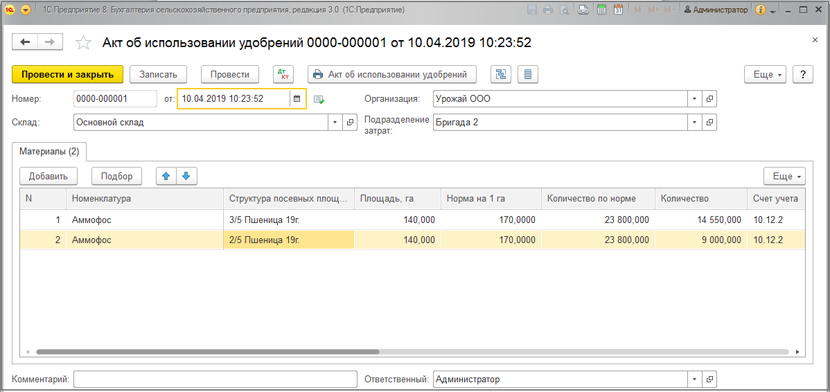The image size is (830, 392).
Task: Click the title bar print icon
Action: pyautogui.click(x=548, y=10)
